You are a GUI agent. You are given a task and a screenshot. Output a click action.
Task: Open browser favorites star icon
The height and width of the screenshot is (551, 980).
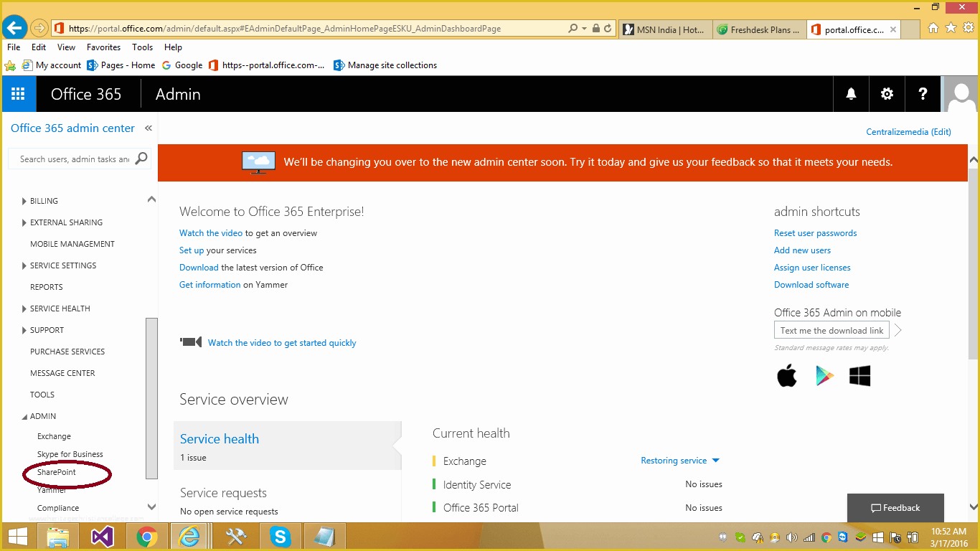pyautogui.click(x=951, y=28)
